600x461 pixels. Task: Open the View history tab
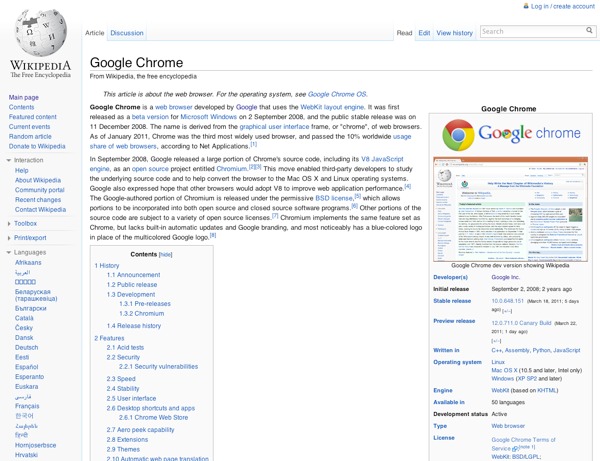coord(455,33)
